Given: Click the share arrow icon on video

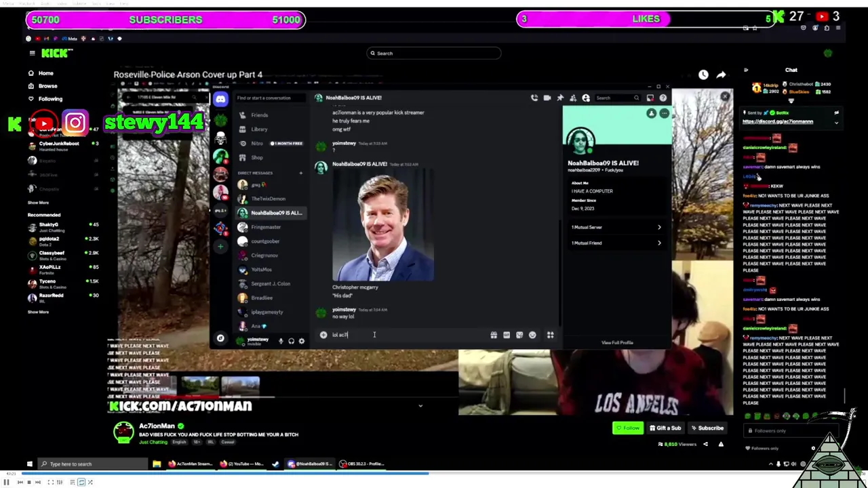Looking at the screenshot, I should pos(721,75).
